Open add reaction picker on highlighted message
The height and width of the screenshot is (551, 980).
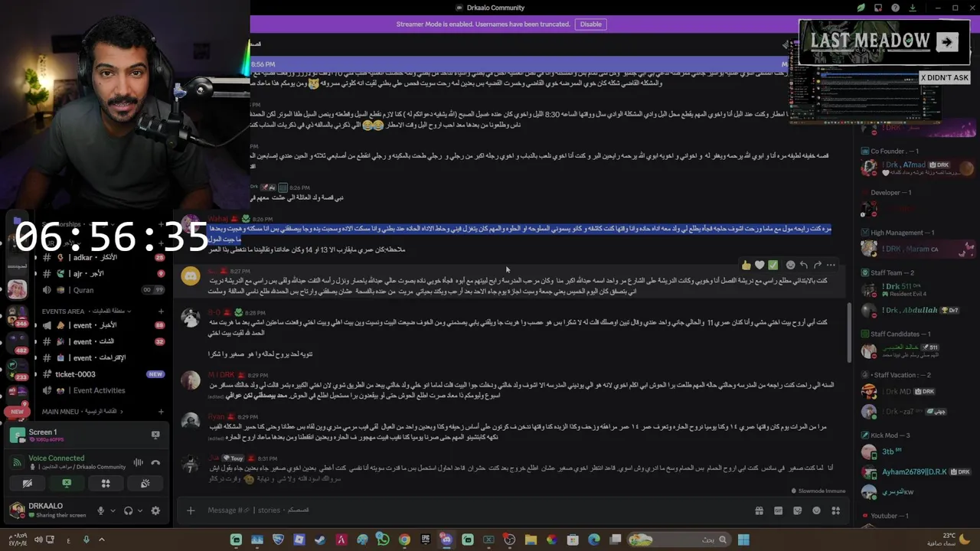790,265
